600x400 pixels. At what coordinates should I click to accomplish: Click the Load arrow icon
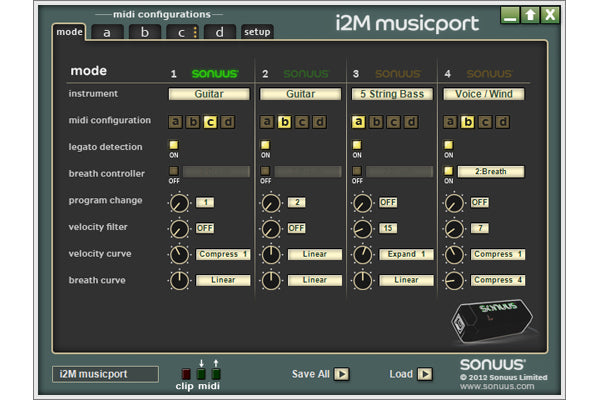(425, 375)
